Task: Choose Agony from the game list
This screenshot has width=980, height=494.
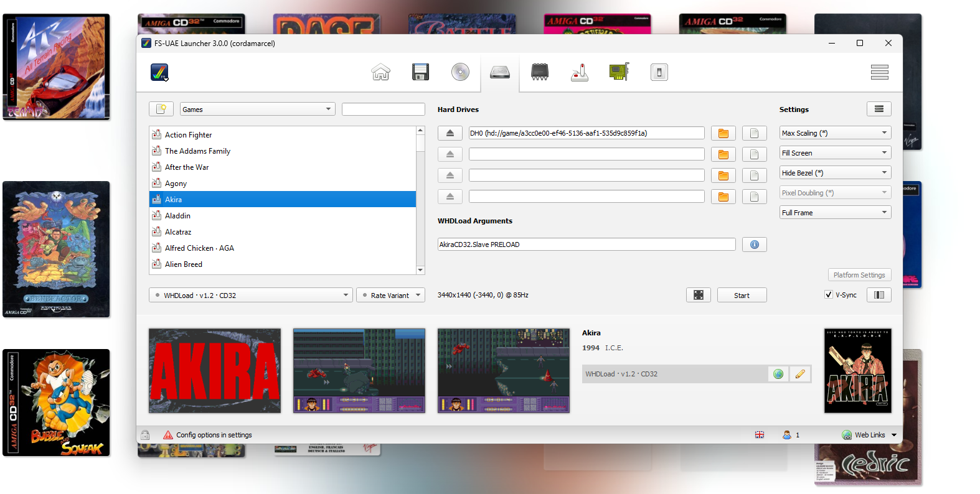Action: click(282, 183)
